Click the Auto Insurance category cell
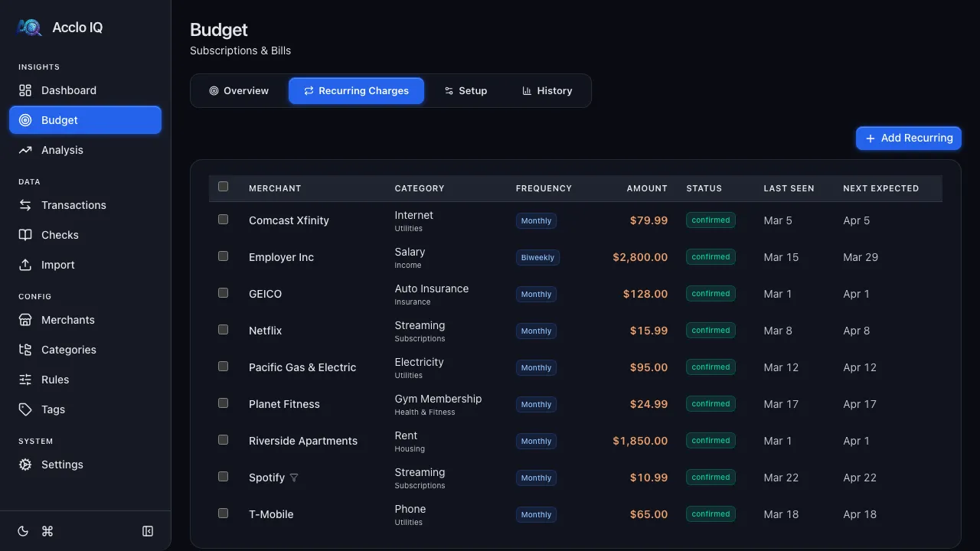This screenshot has width=980, height=551. [x=432, y=294]
